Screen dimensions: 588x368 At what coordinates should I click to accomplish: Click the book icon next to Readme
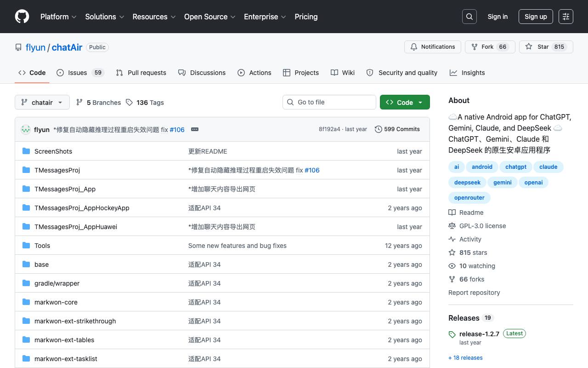(x=452, y=213)
